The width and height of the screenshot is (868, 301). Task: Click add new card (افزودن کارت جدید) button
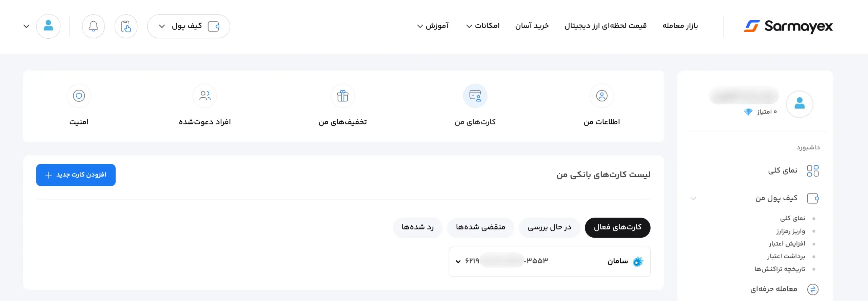coord(76,175)
